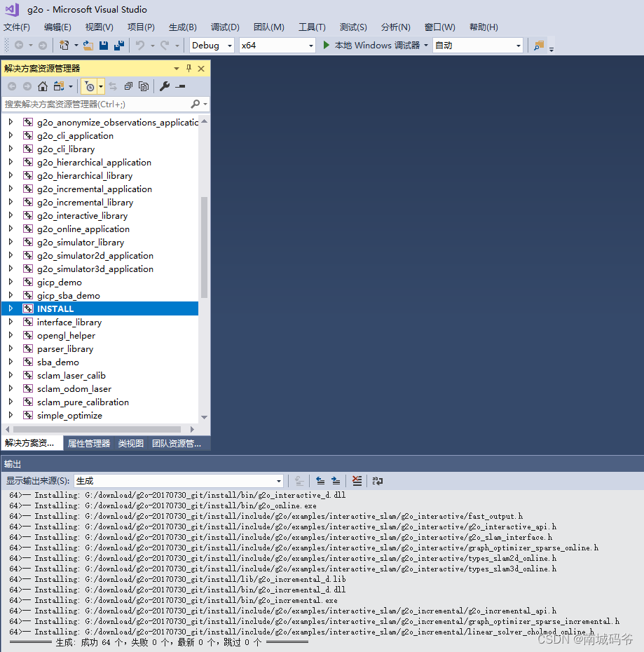Open the 工具(T) menu
The height and width of the screenshot is (652, 644).
point(312,27)
